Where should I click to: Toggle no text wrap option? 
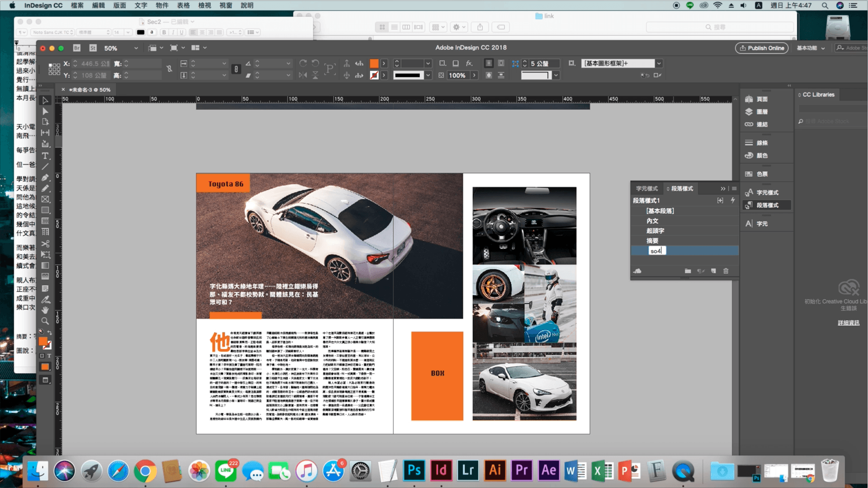point(489,63)
